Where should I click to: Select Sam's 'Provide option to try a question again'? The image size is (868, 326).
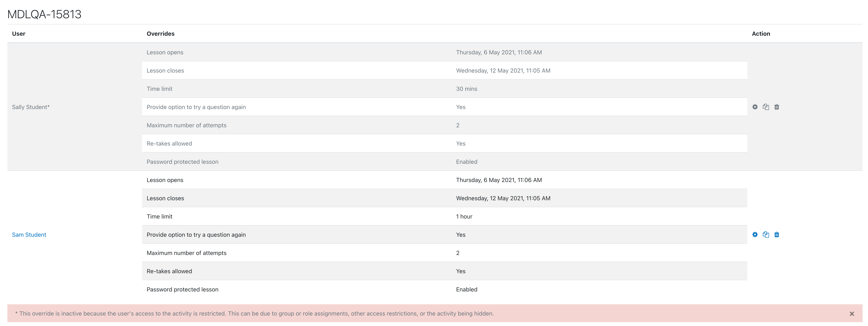tap(196, 235)
